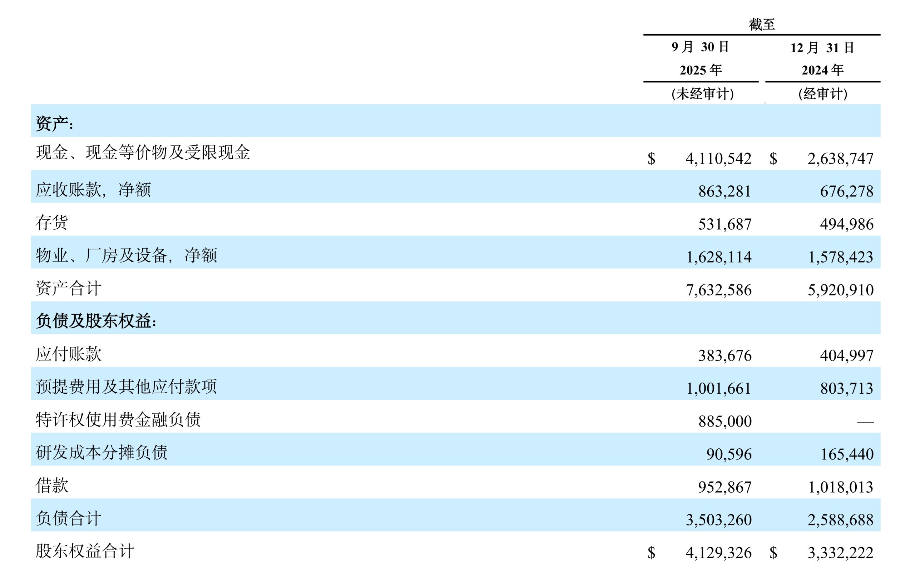Select the 物业、厂房及设备，净额 label
Image resolution: width=915 pixels, height=588 pixels.
click(x=126, y=255)
